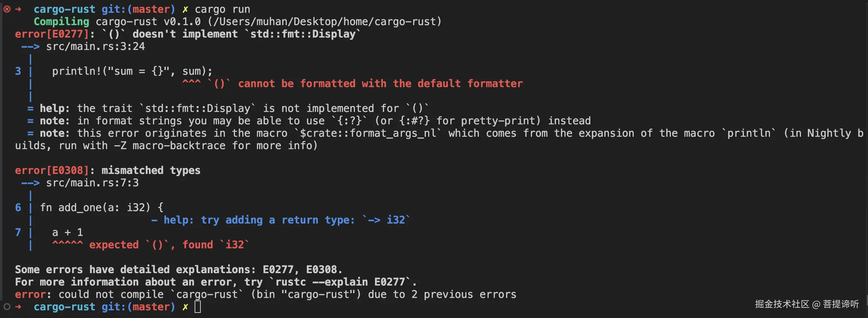
Task: Click the line number 3 in gutter
Action: pos(18,71)
